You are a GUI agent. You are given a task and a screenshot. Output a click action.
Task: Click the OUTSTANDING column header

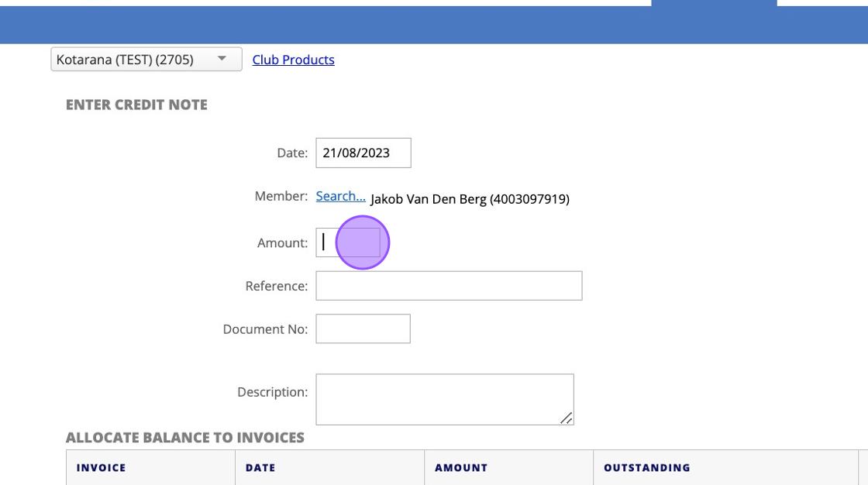coord(647,468)
